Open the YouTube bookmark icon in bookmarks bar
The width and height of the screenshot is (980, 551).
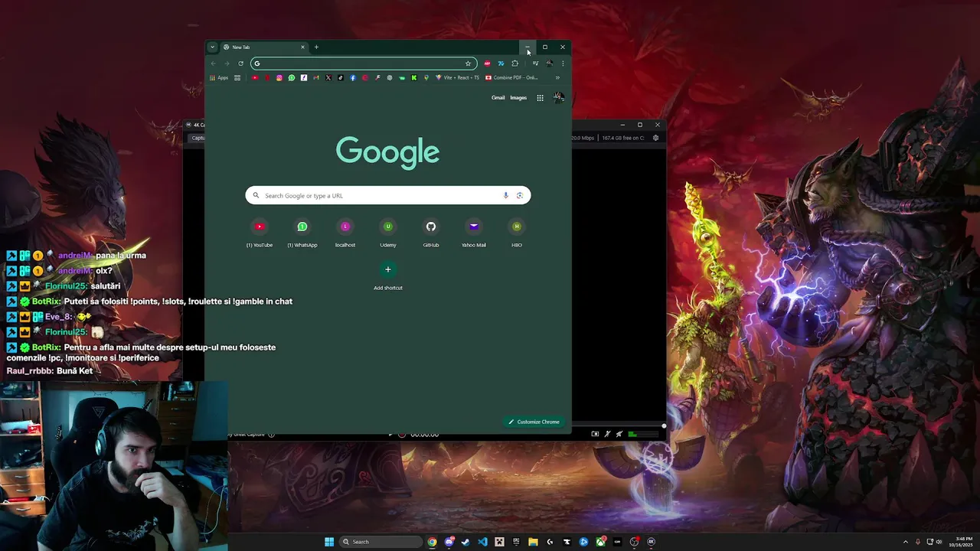[x=255, y=77]
